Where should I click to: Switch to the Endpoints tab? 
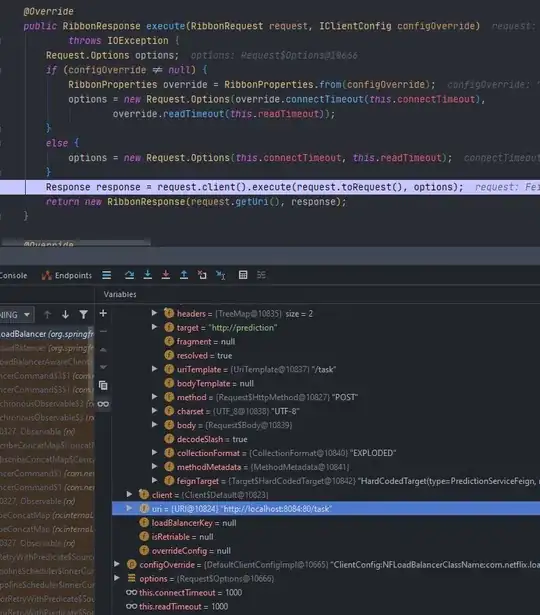tap(67, 275)
